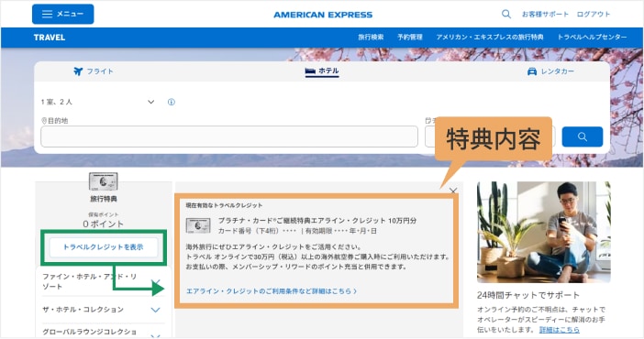Screen dimensions: 644x339
Task: Open エアライン・クレジットのご利用条件など詳細はこちら link
Action: point(272,291)
